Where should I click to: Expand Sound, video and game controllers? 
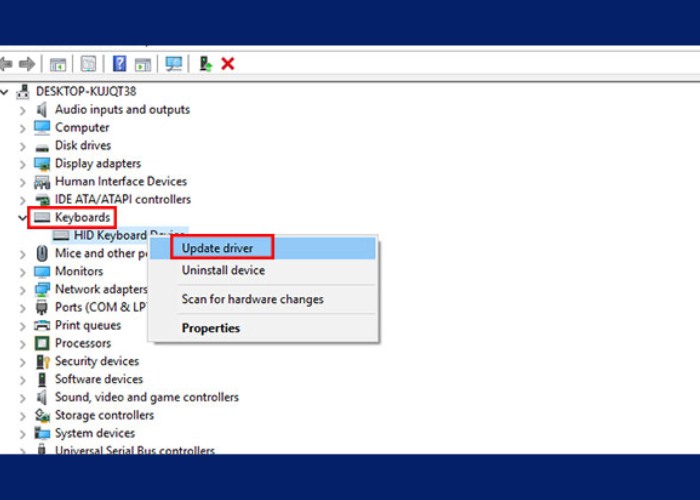tap(22, 397)
